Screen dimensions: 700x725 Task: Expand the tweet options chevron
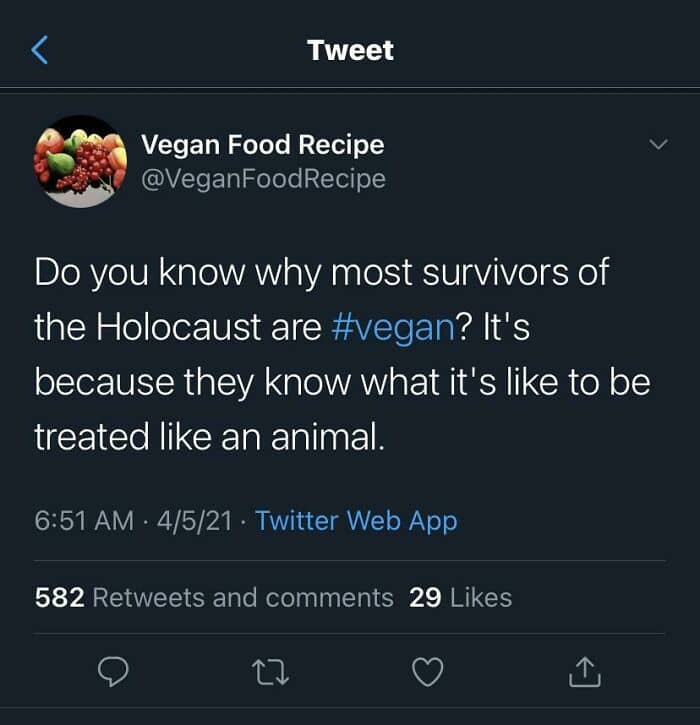(x=658, y=145)
